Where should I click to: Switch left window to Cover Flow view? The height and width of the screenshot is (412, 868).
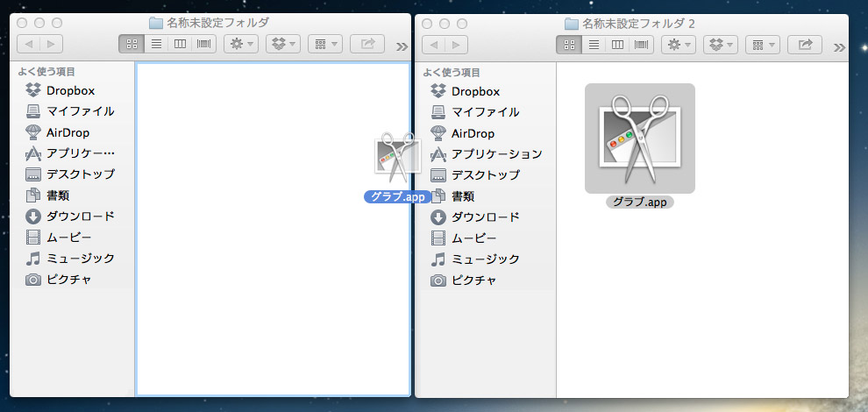pos(203,45)
